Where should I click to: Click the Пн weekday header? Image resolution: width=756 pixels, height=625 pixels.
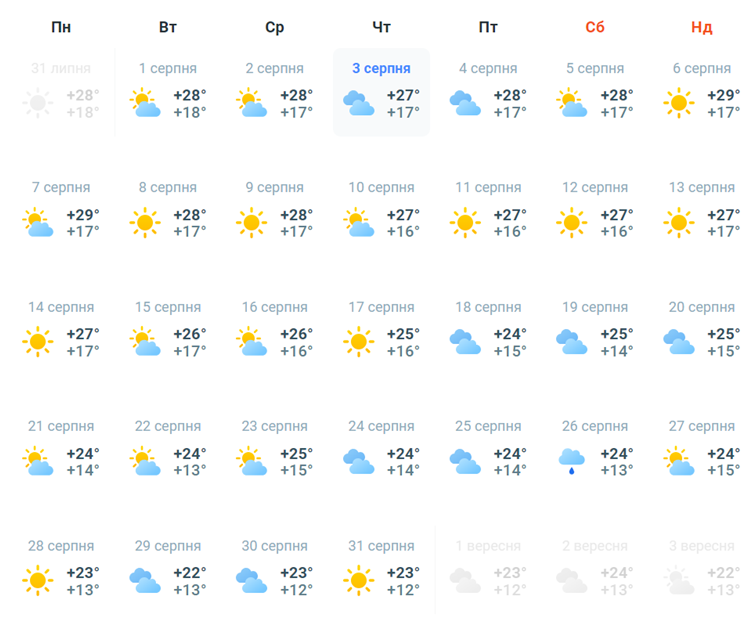(61, 27)
